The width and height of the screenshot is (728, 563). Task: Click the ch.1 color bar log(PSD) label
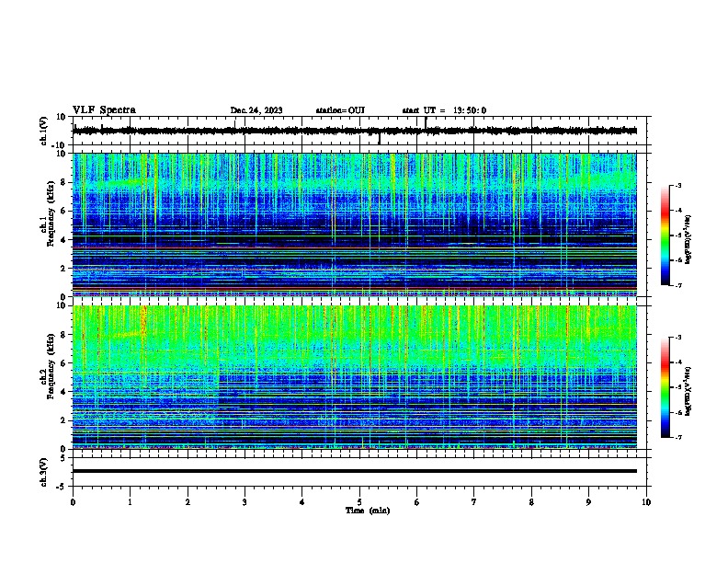(688, 240)
